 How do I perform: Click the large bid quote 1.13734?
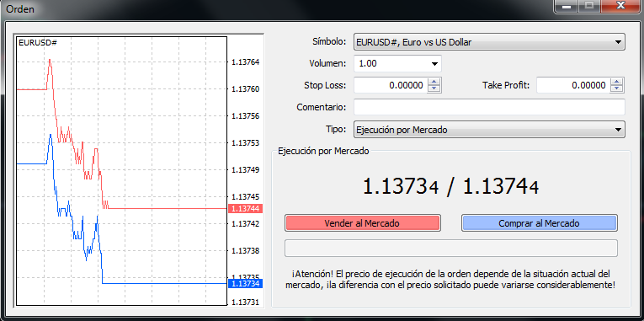click(x=401, y=186)
